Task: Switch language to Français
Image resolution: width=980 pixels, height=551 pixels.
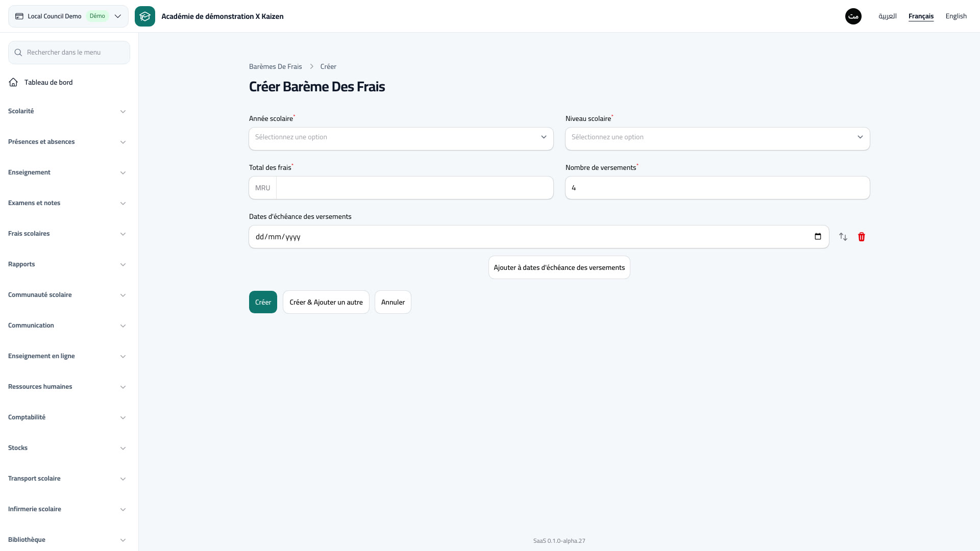Action: (921, 16)
